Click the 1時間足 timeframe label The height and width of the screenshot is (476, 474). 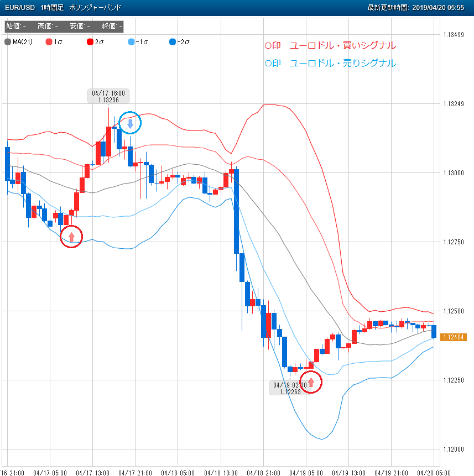tap(52, 8)
